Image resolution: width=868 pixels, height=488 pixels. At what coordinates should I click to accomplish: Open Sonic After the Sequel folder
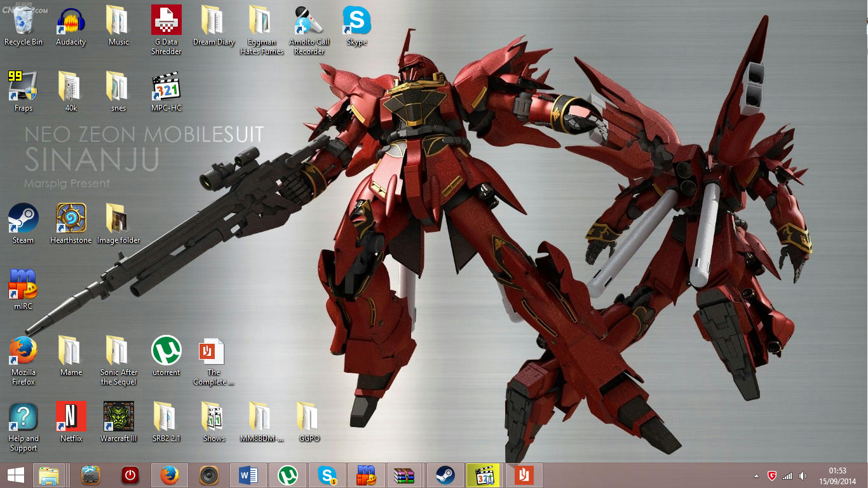[x=118, y=361]
